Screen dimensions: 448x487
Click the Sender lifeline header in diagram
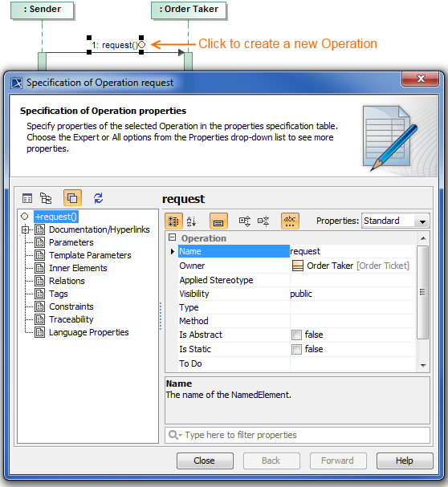point(43,10)
